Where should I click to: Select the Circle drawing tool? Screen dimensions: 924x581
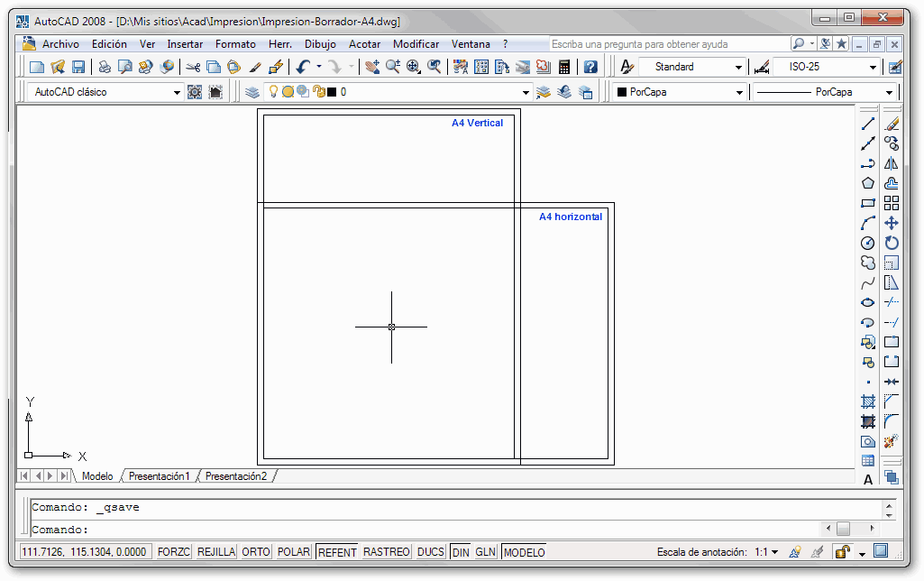click(x=868, y=243)
